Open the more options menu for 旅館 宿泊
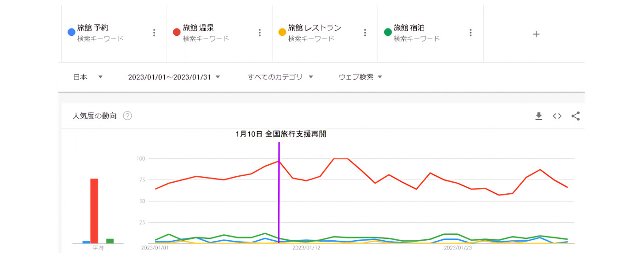The height and width of the screenshot is (266, 644). tap(470, 33)
